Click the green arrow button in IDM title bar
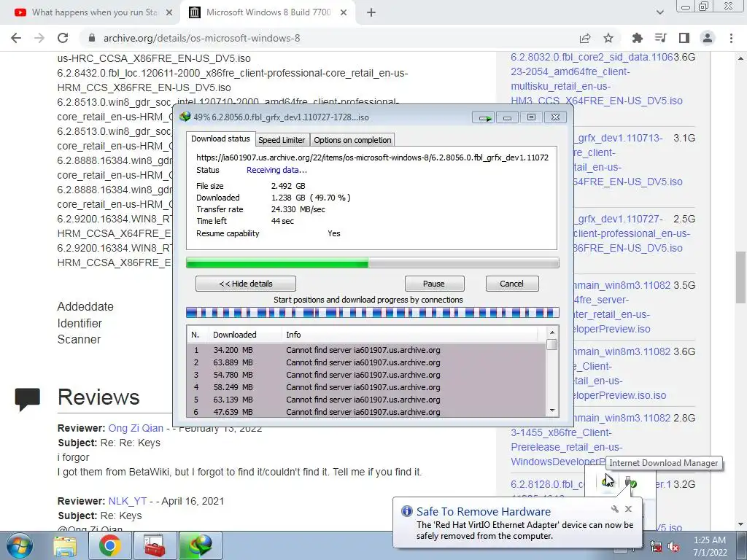Viewport: 747px width, 560px height. [484, 117]
